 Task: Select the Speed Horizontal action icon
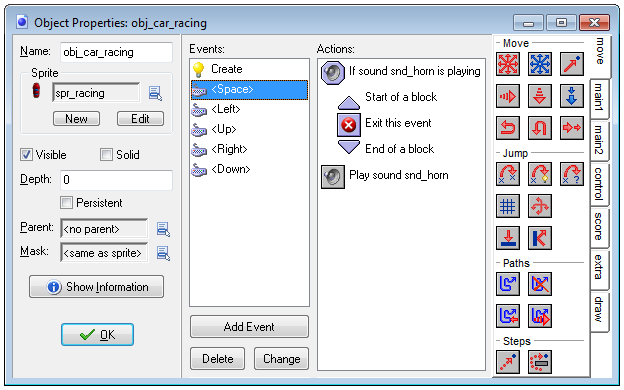tap(508, 96)
